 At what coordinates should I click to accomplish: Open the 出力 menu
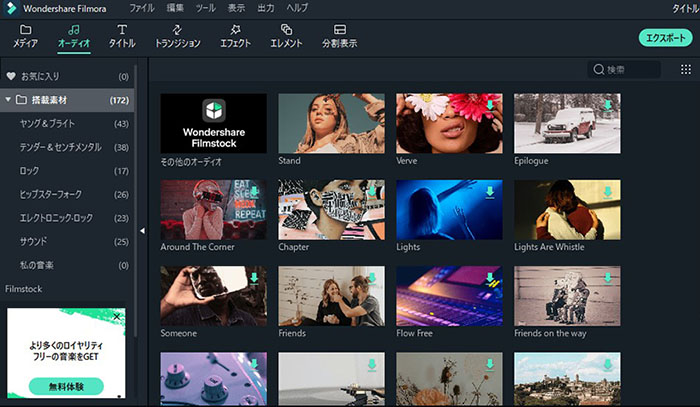click(x=266, y=8)
